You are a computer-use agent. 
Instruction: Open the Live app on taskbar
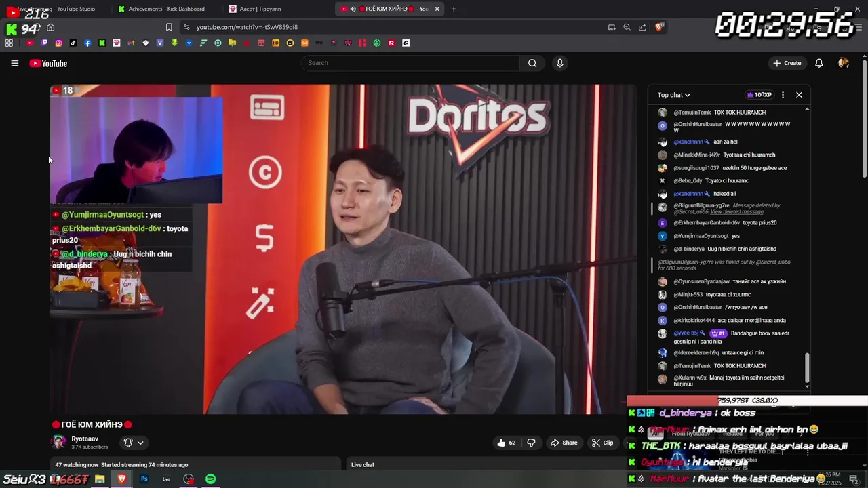(x=166, y=479)
